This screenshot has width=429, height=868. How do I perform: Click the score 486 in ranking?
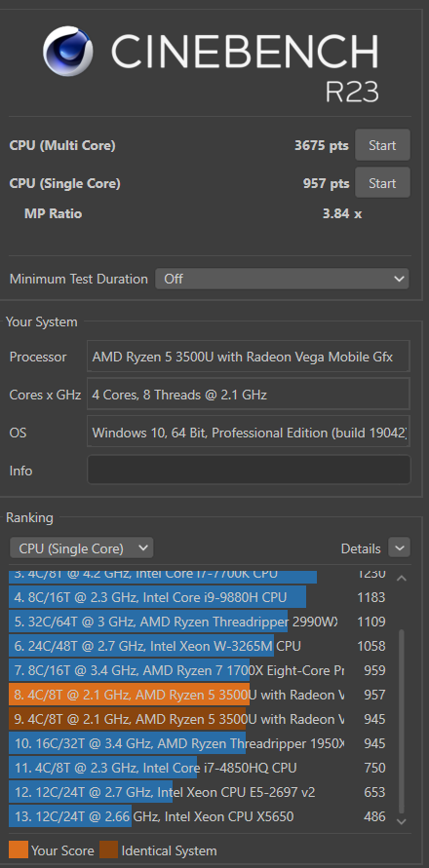374,816
